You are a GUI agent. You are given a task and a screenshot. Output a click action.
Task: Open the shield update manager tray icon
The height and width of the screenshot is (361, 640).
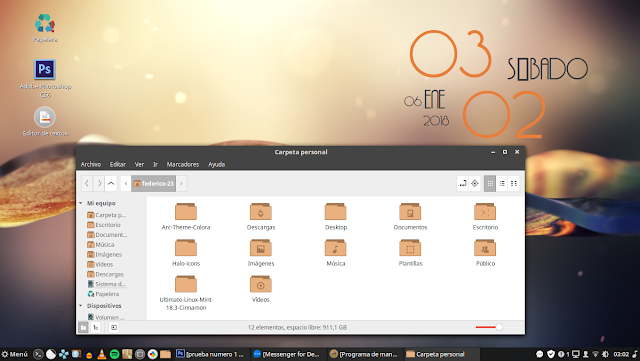pos(551,354)
